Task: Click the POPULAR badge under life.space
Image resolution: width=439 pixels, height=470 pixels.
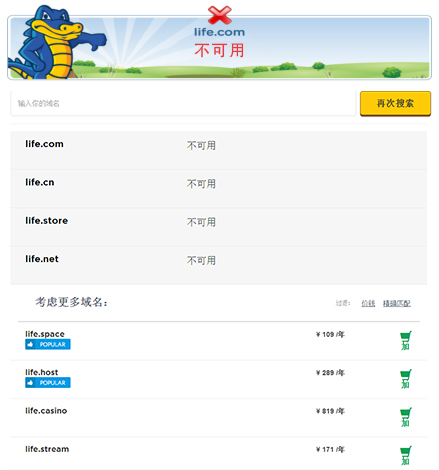Action: [48, 344]
